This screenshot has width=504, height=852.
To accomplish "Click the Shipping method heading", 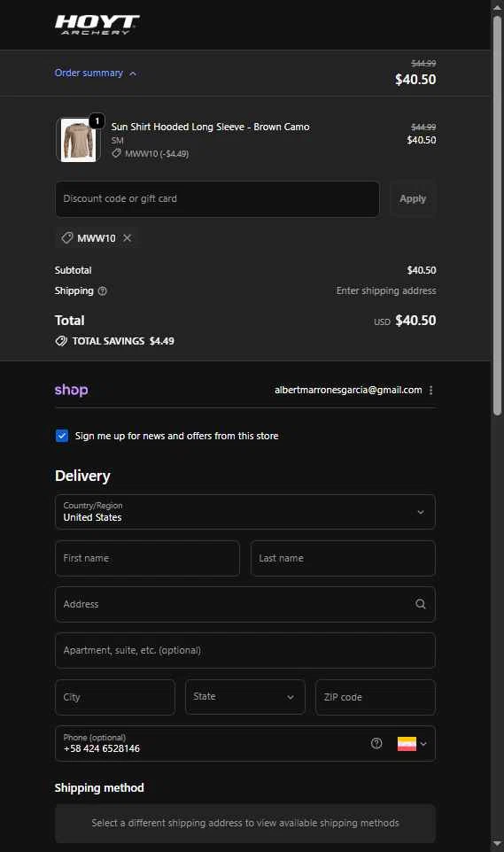I will pos(99,788).
